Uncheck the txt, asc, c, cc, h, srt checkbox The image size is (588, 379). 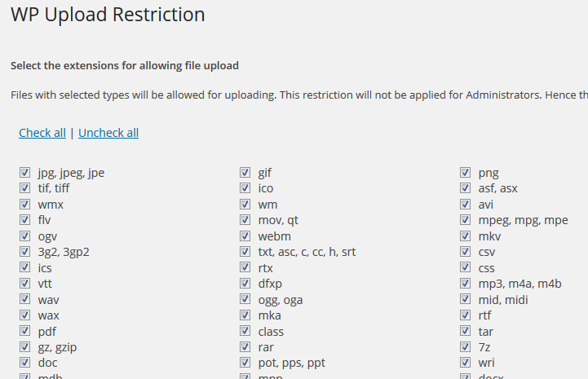(245, 252)
